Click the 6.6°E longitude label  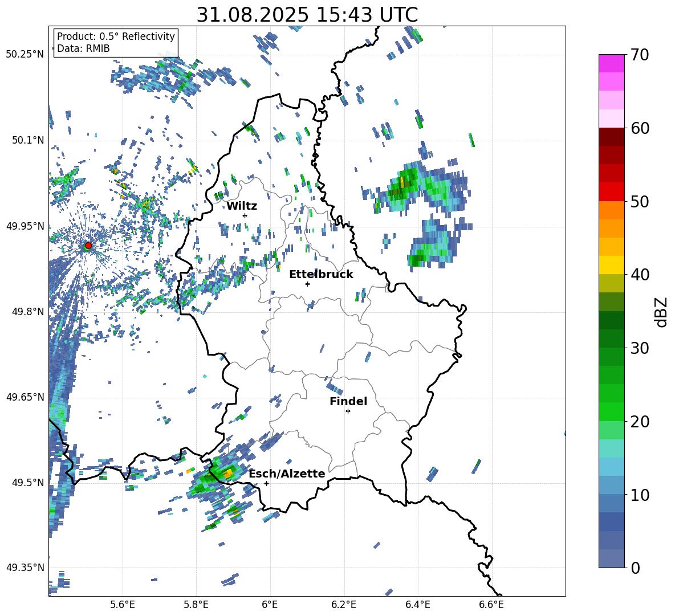(x=491, y=605)
